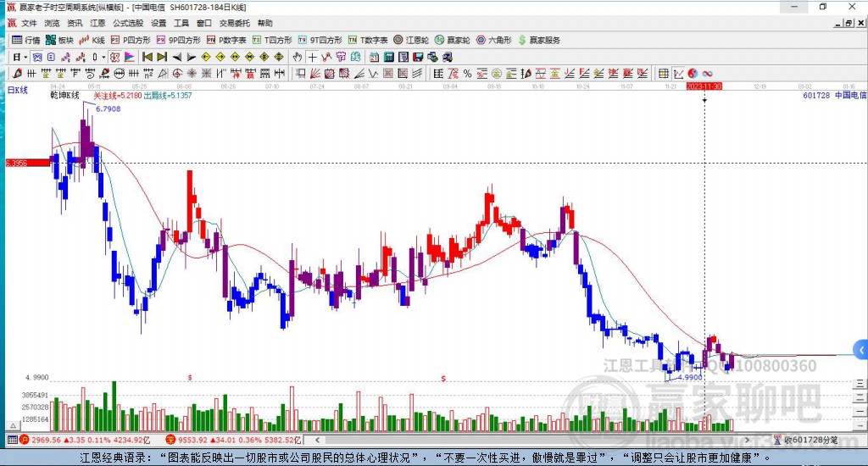Viewport: 868px width, 466px height.
Task: Click the 601728 中国电信 stock label
Action: (834, 95)
